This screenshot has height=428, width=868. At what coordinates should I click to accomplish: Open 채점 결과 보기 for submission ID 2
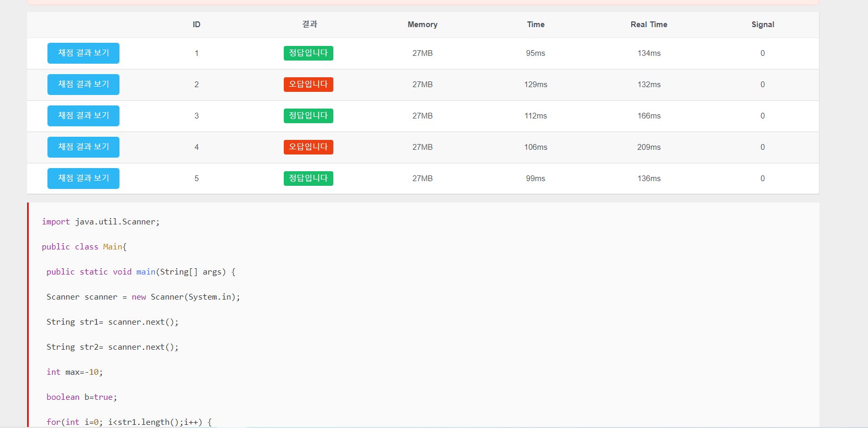83,85
